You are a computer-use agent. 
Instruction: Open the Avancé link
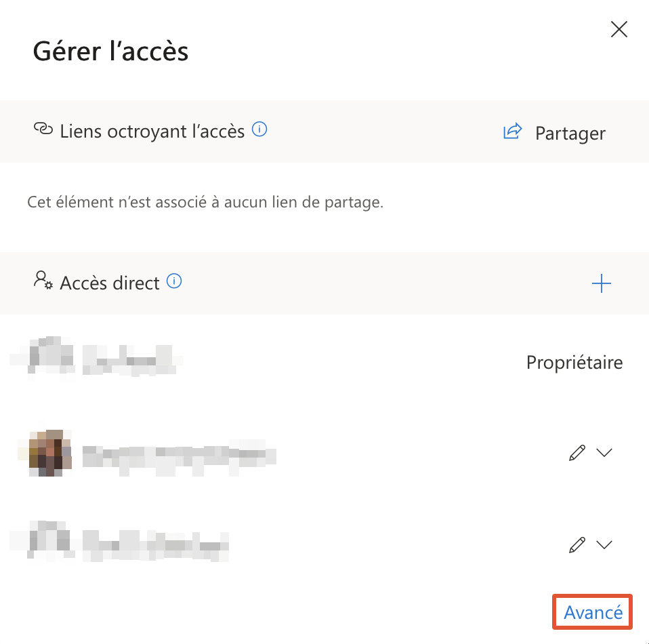(593, 612)
